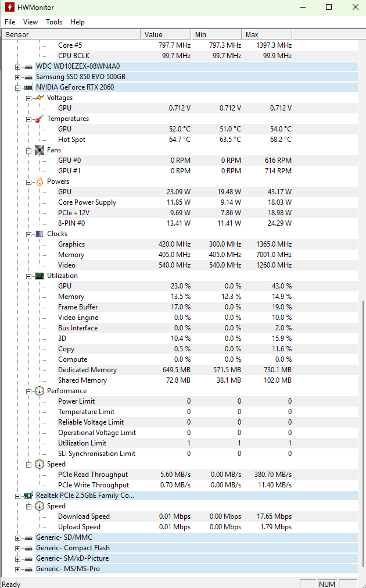Click the Performance gauge icon

pyautogui.click(x=40, y=391)
